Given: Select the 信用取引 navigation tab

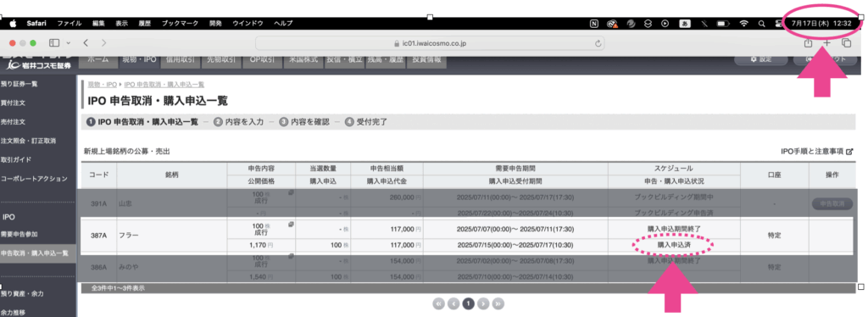Looking at the screenshot, I should [180, 60].
